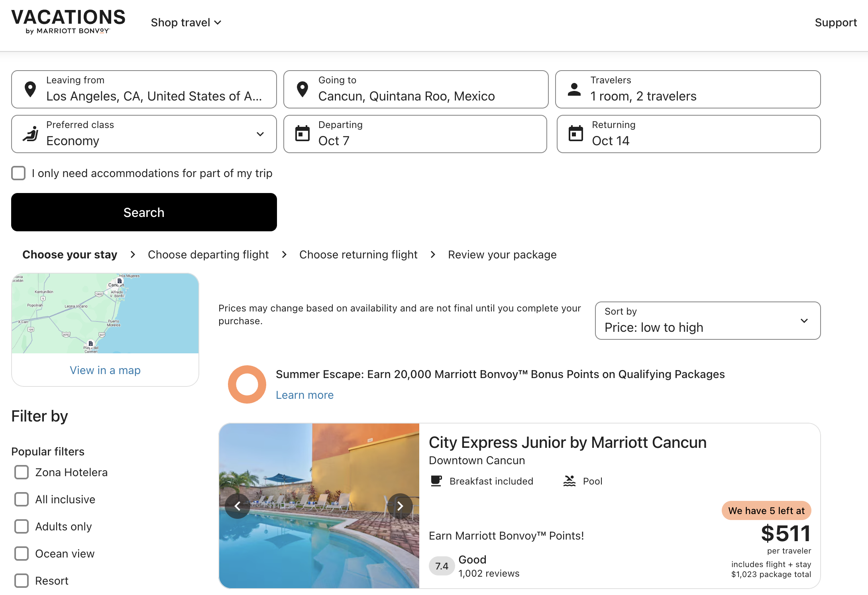868x595 pixels.
Task: Click the Cancun hotel marker on map
Action: (120, 281)
